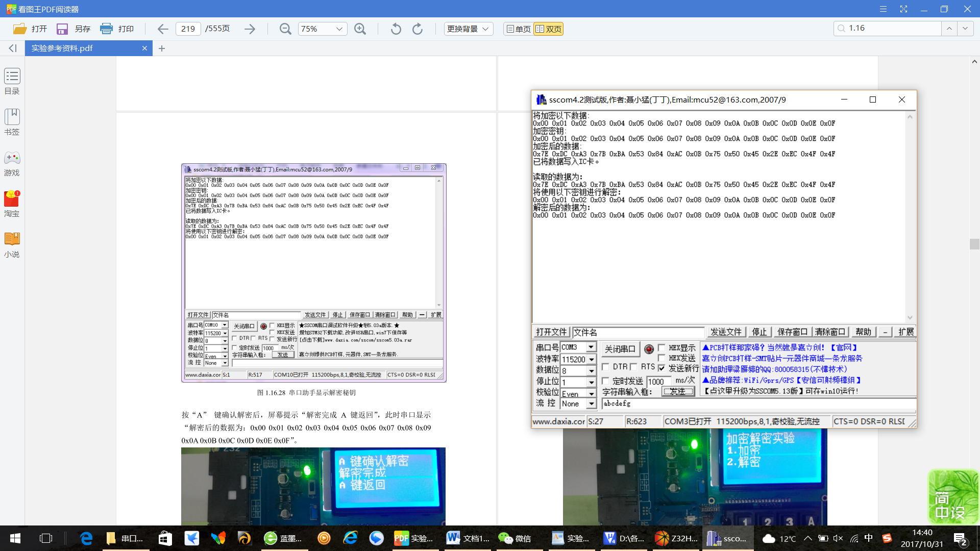The width and height of the screenshot is (980, 551).
Task: Find previous search result arrow
Action: pos(949,29)
